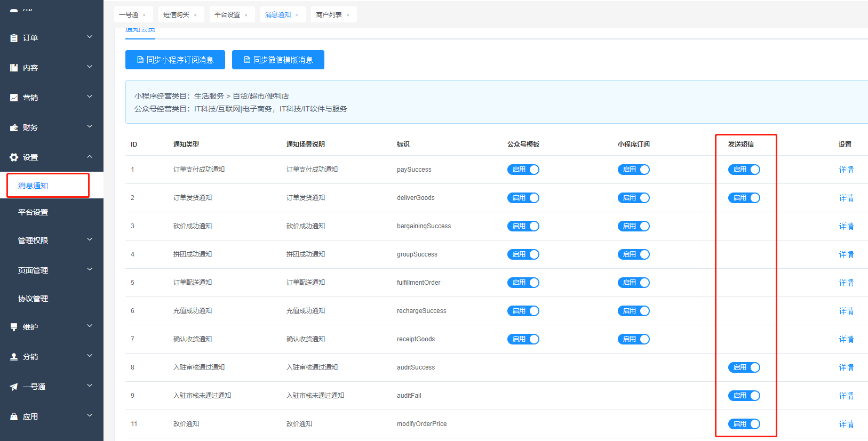Click the 发送短信 column header
Viewport: 868px width, 441px height.
(x=741, y=145)
